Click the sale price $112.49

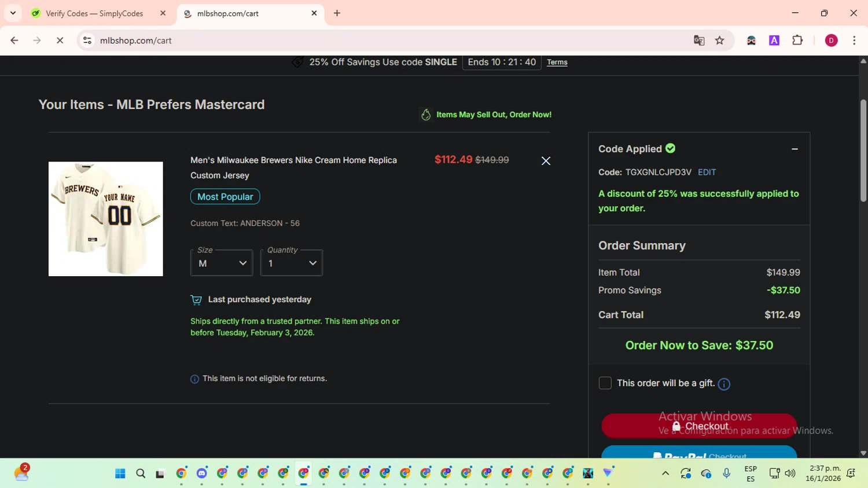tap(454, 160)
